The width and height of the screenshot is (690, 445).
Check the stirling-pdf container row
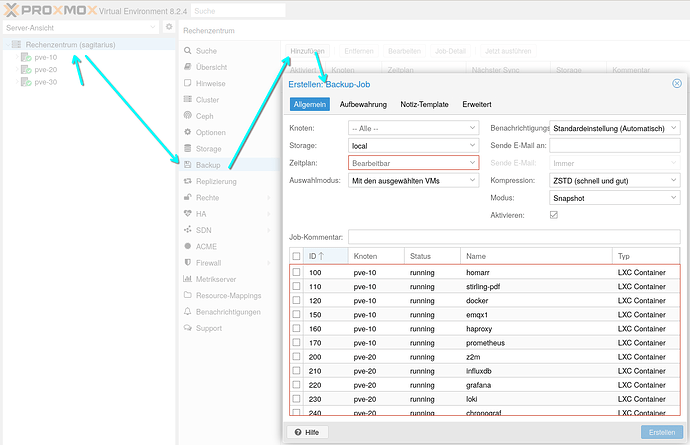(x=296, y=286)
